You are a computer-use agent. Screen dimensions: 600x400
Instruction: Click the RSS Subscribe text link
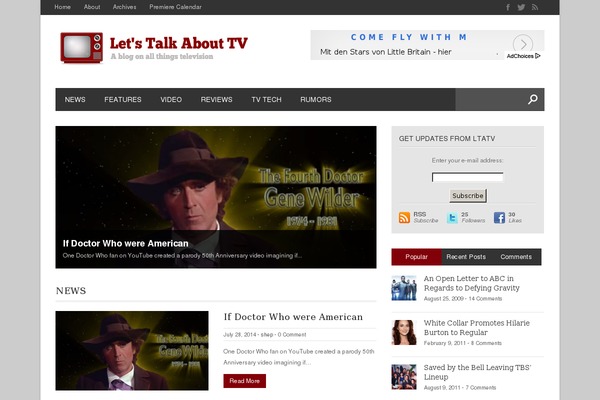[426, 217]
